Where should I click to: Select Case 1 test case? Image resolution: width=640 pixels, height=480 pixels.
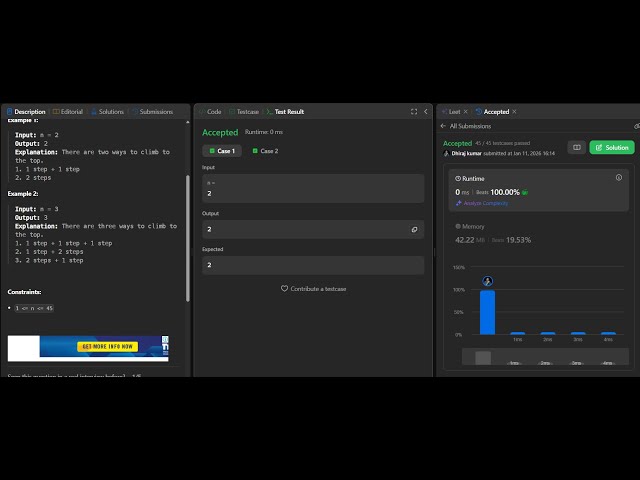point(222,151)
